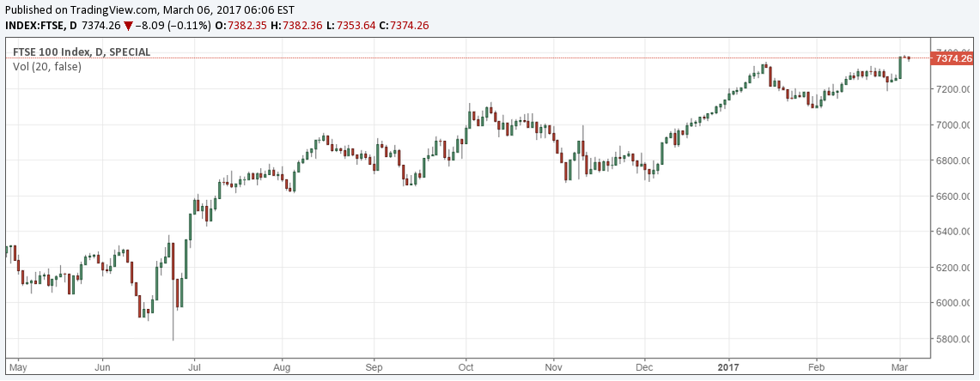Click the FTSE 100 Index chart legend title
The height and width of the screenshot is (381, 980).
coord(82,52)
